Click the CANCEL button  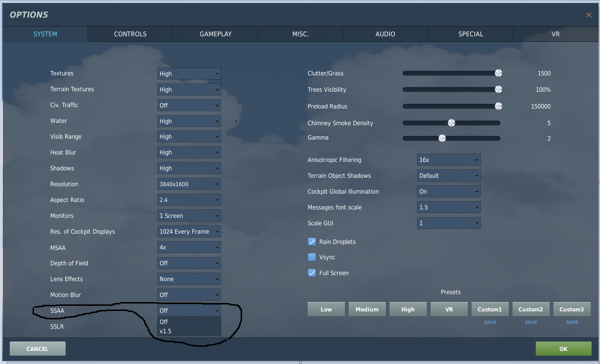(x=38, y=349)
